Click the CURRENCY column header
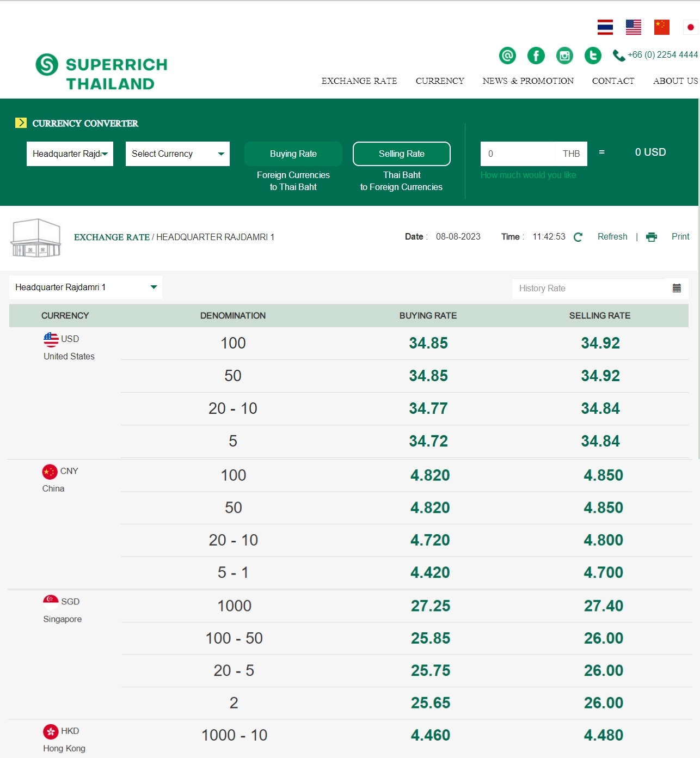 point(65,316)
